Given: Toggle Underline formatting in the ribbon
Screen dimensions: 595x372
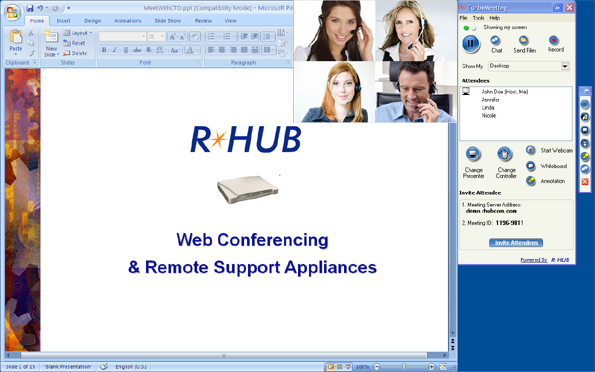Looking at the screenshot, I should [126, 50].
